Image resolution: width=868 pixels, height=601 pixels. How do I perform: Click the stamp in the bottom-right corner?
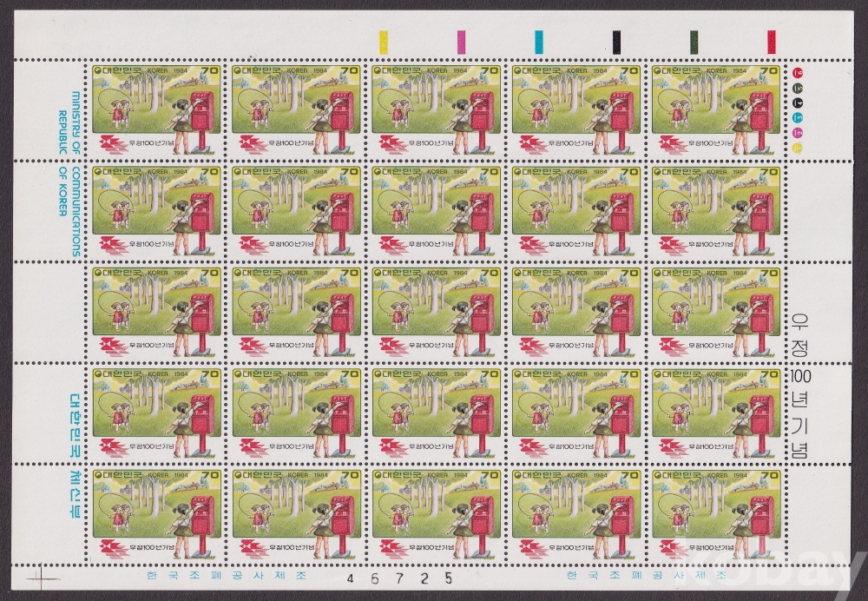point(716,514)
